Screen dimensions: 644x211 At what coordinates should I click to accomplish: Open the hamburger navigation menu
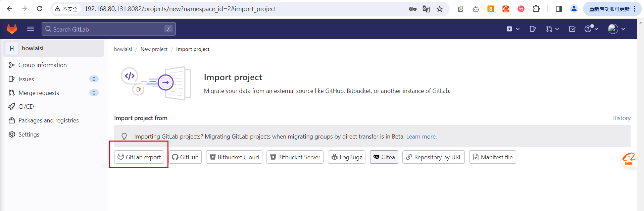pyautogui.click(x=31, y=29)
